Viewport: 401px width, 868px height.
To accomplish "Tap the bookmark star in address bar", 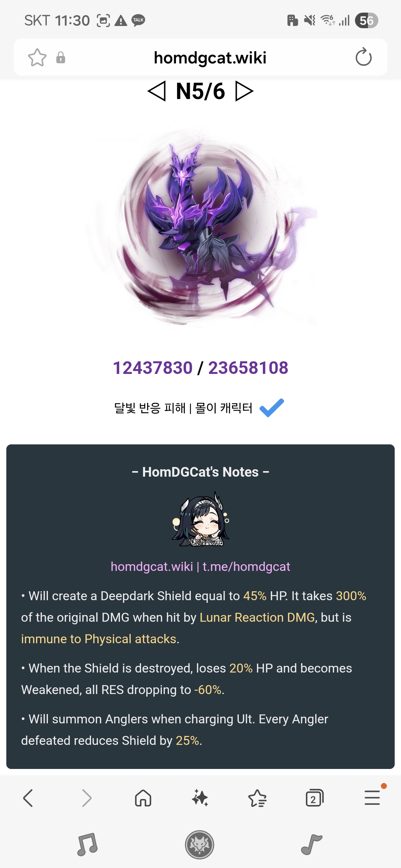I will [37, 57].
